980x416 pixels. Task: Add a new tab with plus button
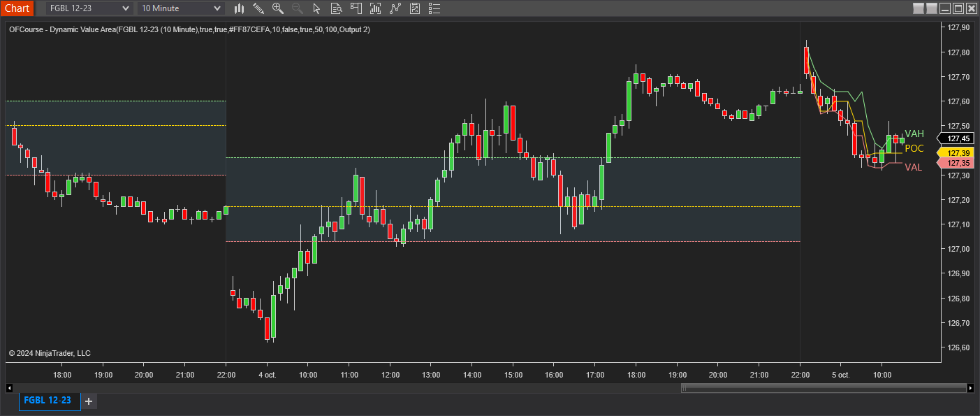click(89, 401)
